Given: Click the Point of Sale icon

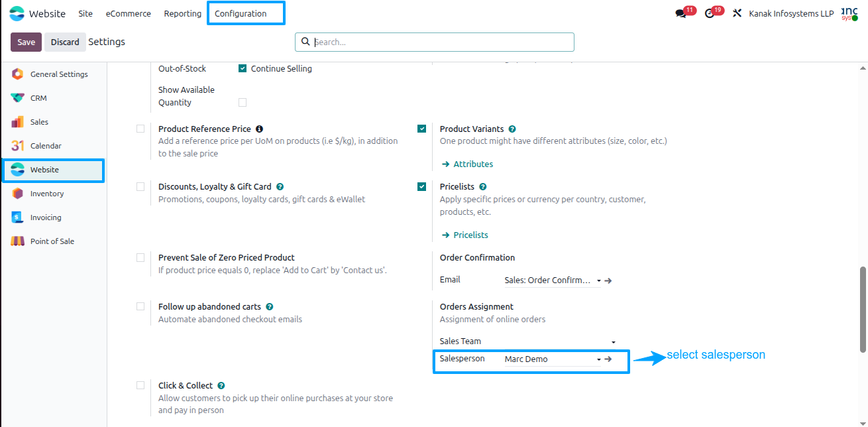Looking at the screenshot, I should coord(18,241).
